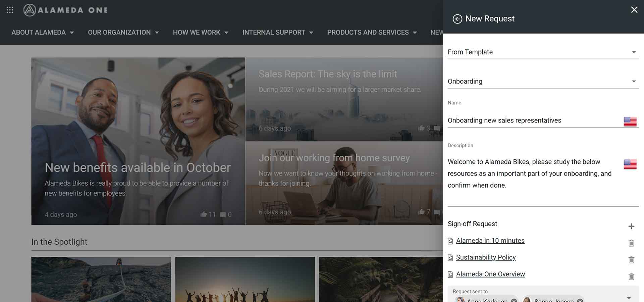Open comments on New benefits in October article

click(x=223, y=214)
